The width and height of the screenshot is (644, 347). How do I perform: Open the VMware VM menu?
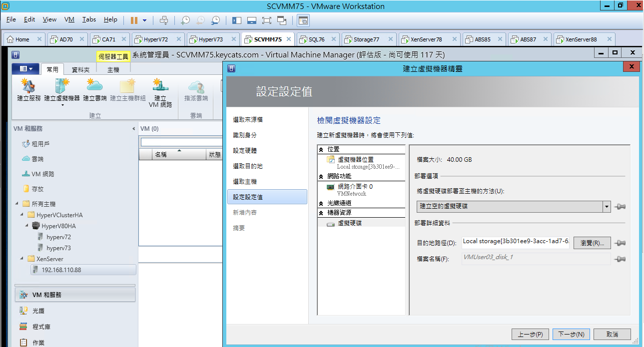pos(69,19)
